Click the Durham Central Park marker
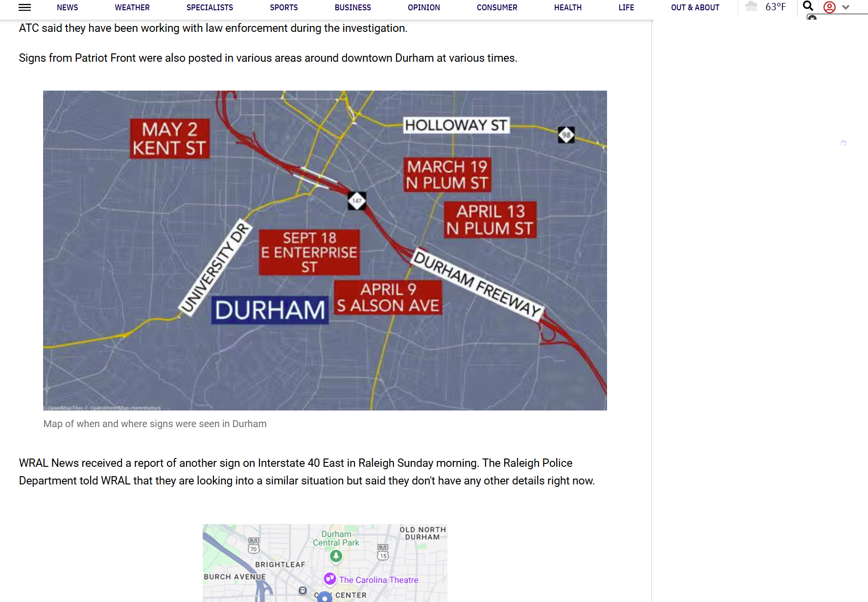This screenshot has width=868, height=602. 336,556
